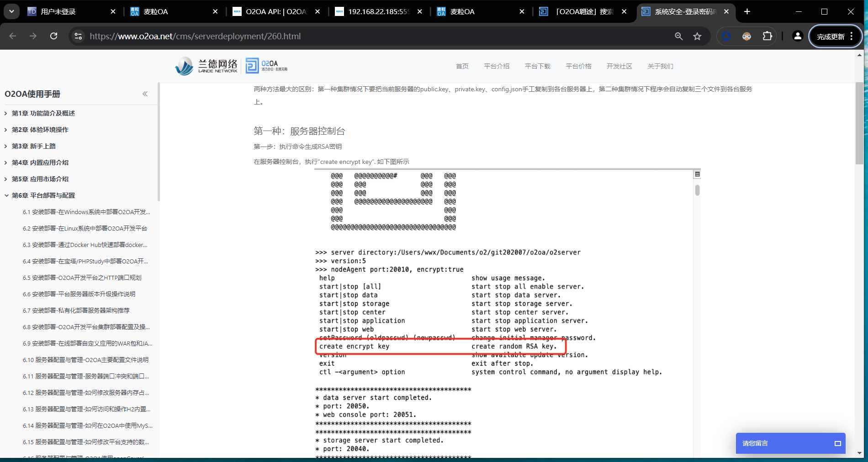Click the 兰德网络 Lande Network logo
Screen dimensions: 868x462
click(x=206, y=66)
